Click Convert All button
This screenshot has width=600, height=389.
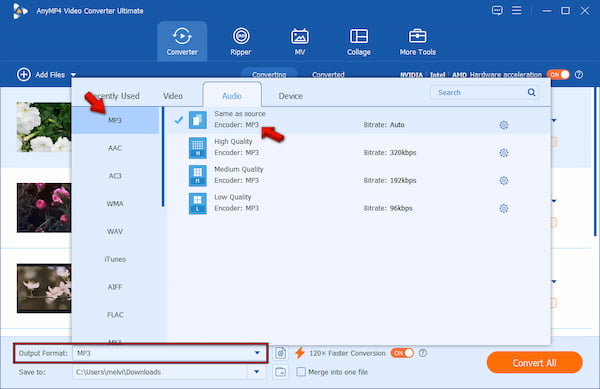(x=534, y=363)
